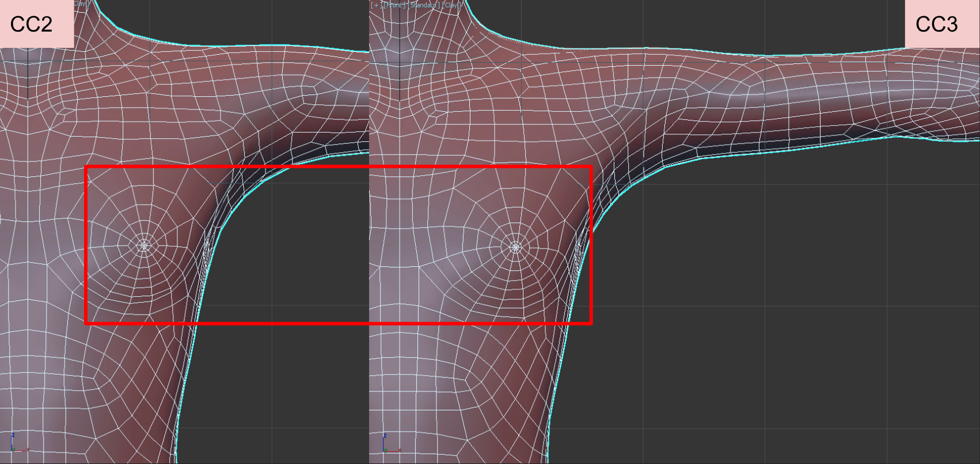The height and width of the screenshot is (464, 980).
Task: Open the Clay viewport label in left viewport
Action: 81,3
